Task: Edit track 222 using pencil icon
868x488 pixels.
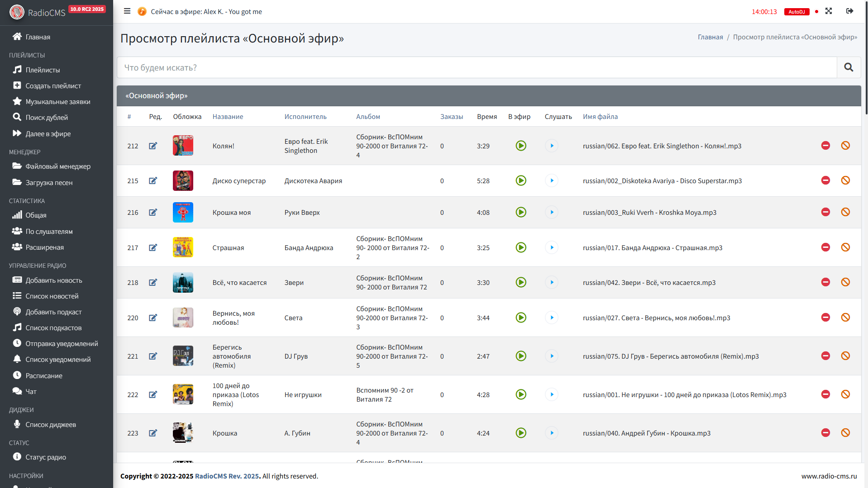Action: tap(153, 394)
